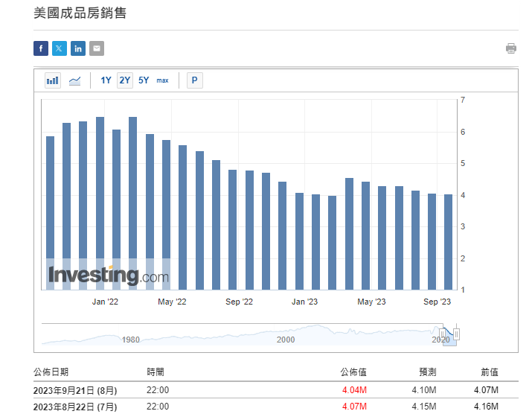Viewport: 532px width, 414px height.
Task: Click the printer icon
Action: 511,48
